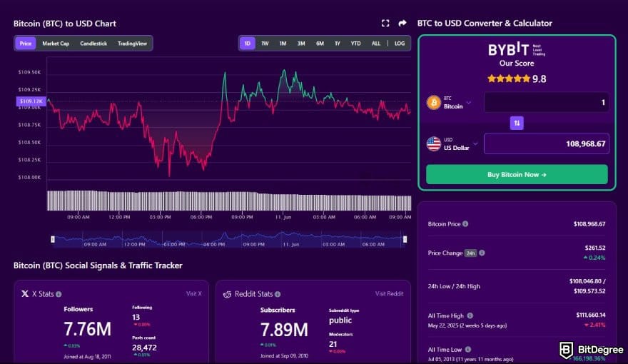Select the 1Y time range
This screenshot has height=364, width=628.
[338, 44]
